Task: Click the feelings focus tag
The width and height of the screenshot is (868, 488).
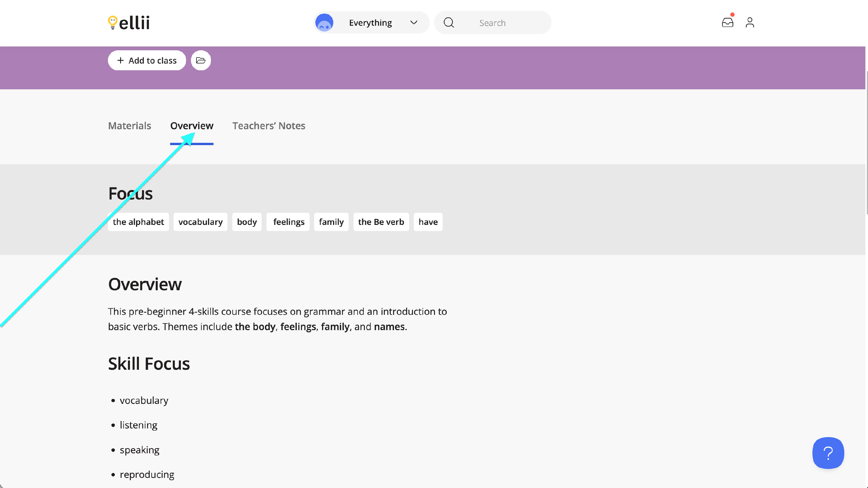Action: (288, 222)
